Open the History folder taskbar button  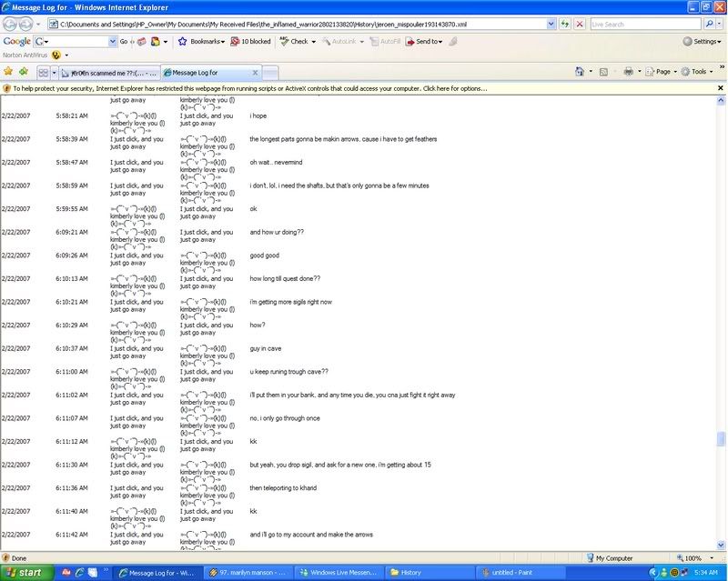pyautogui.click(x=430, y=573)
